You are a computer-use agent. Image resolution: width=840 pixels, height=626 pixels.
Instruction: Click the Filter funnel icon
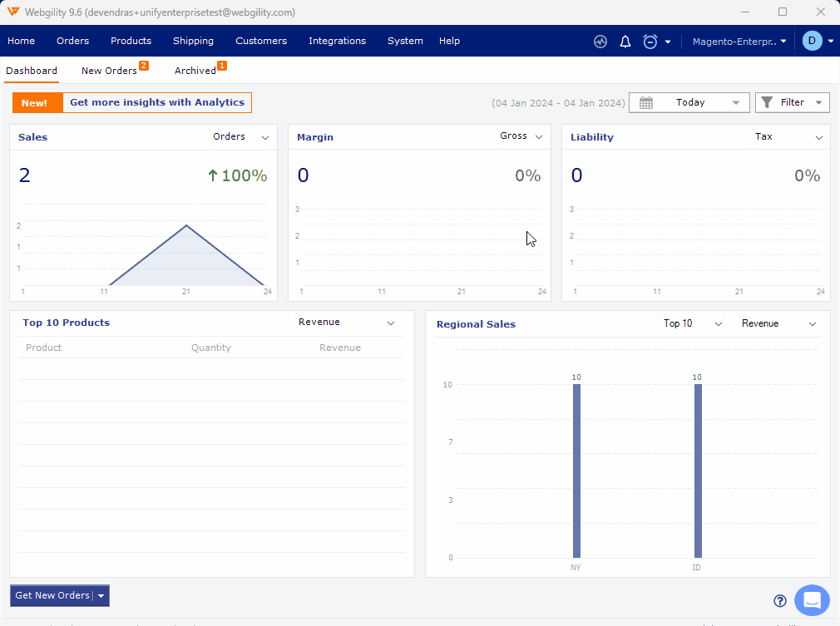(x=768, y=102)
